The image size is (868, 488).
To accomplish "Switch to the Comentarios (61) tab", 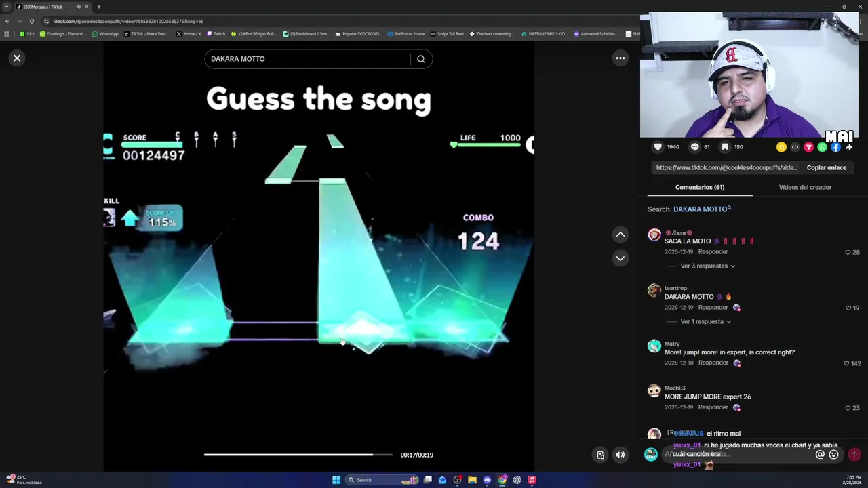I will (700, 187).
